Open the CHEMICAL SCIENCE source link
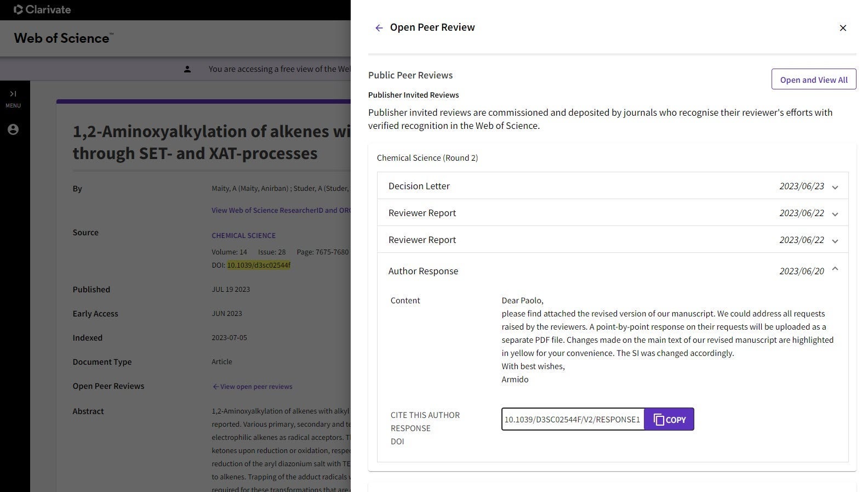The height and width of the screenshot is (492, 868). 243,235
